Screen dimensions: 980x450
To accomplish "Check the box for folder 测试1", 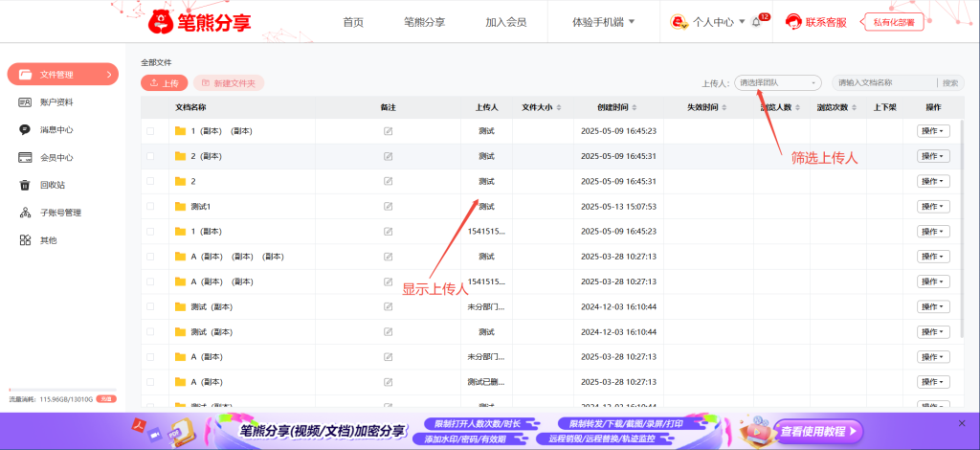I will click(x=149, y=206).
